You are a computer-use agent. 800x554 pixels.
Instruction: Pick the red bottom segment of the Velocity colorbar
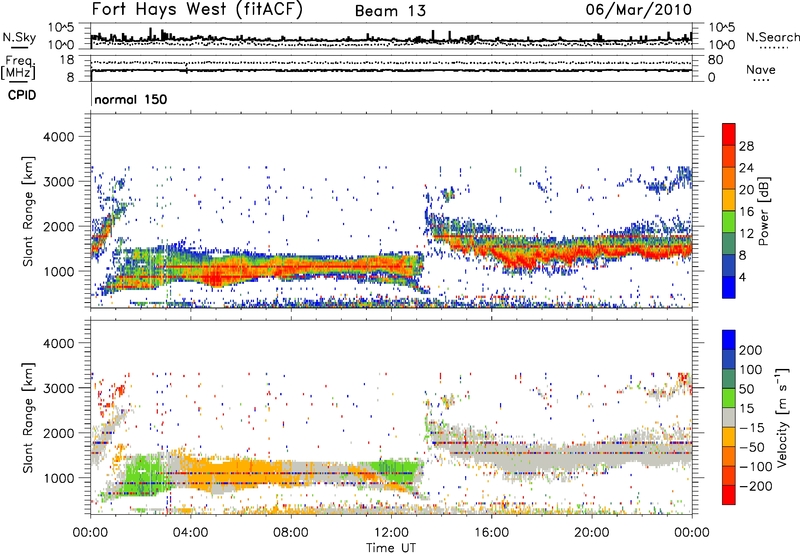pyautogui.click(x=729, y=495)
